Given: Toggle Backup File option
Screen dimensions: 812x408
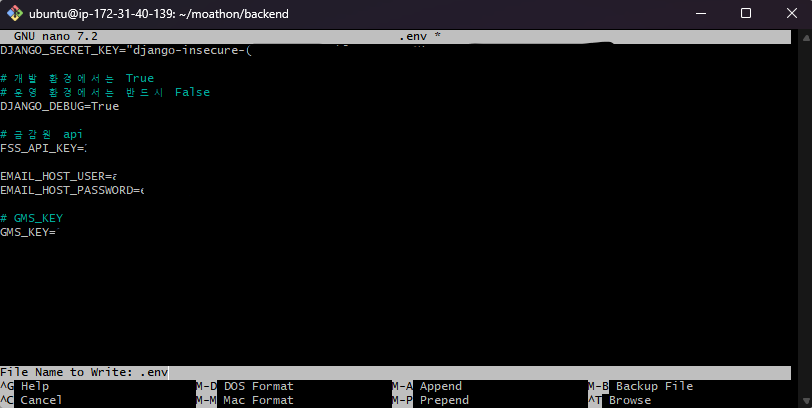Looking at the screenshot, I should point(653,386).
